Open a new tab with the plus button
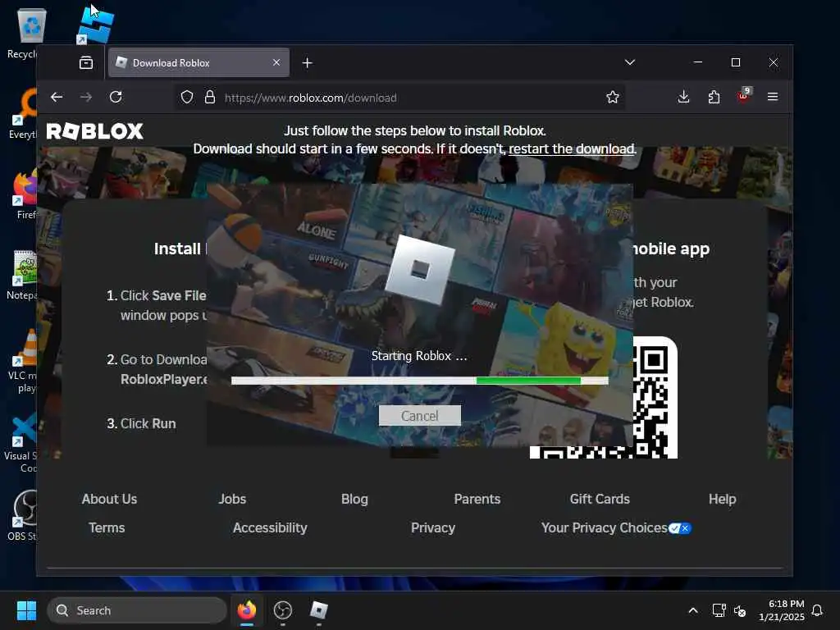This screenshot has width=840, height=630. pyautogui.click(x=307, y=63)
